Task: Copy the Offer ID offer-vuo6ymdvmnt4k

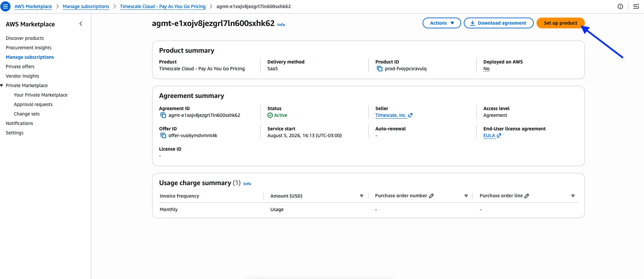Action: click(x=163, y=135)
